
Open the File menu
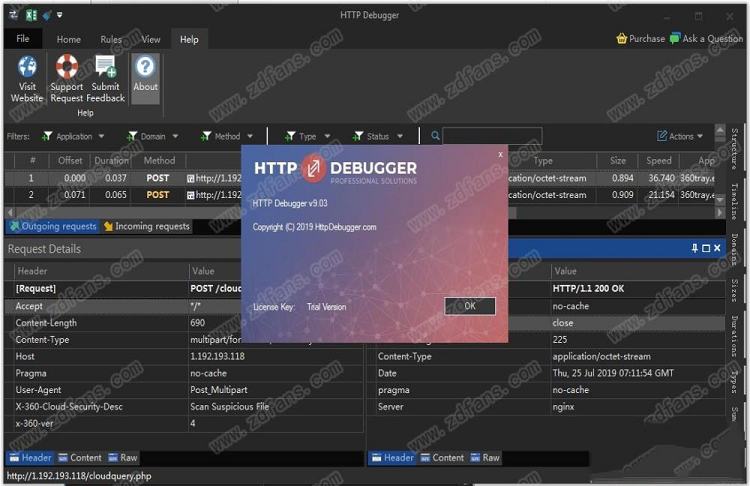(22, 39)
